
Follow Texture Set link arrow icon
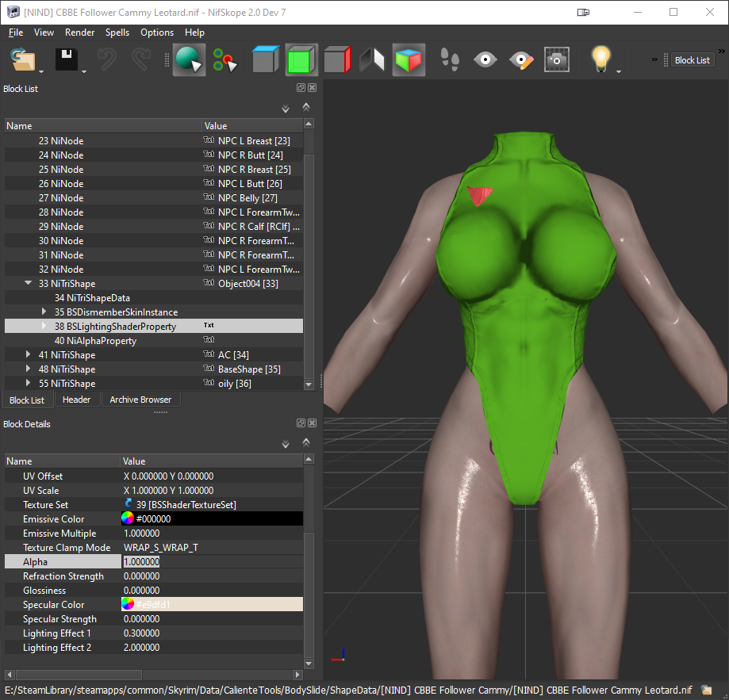129,503
